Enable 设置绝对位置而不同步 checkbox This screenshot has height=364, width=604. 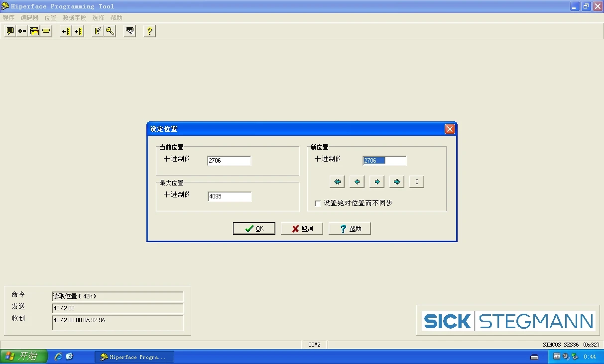click(318, 203)
